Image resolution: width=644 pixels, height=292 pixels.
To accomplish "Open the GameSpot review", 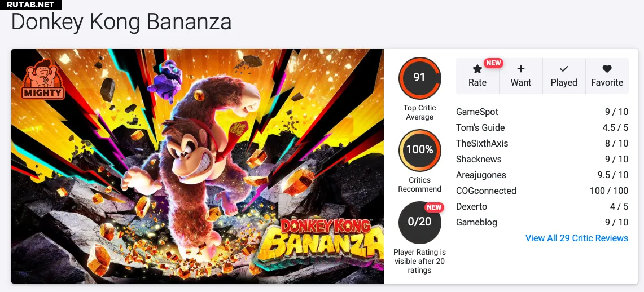I will (542, 112).
